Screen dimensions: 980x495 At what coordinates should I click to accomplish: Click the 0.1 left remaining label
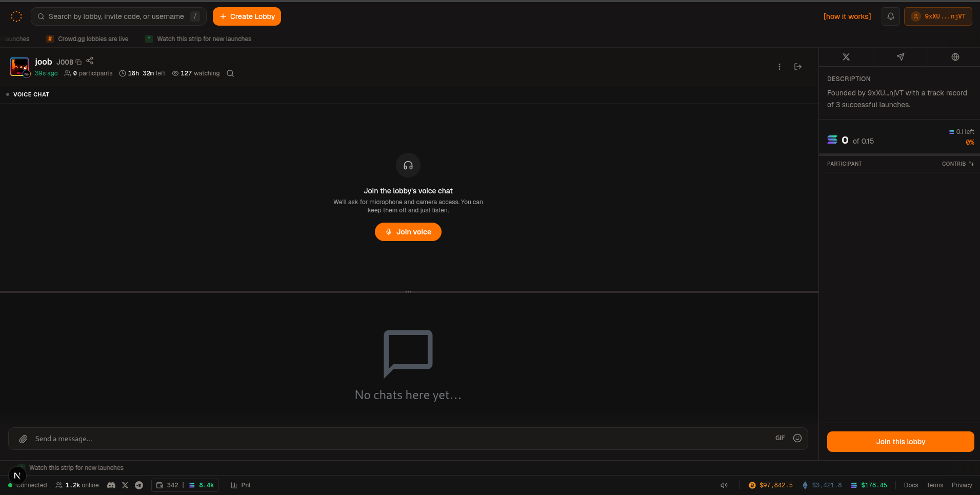click(x=962, y=132)
